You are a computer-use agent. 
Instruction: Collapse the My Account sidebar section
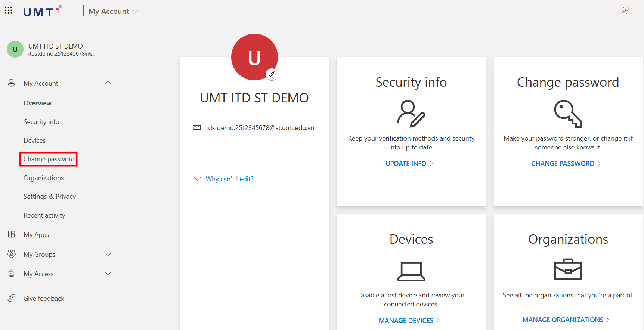tap(108, 83)
